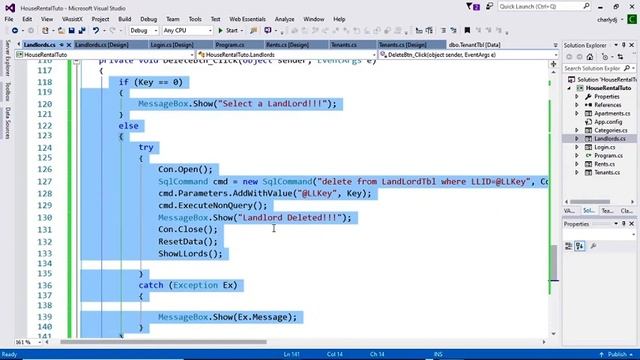This screenshot has width=640, height=360.
Task: Open the Any CPU platform dropdown
Action: coord(187,31)
